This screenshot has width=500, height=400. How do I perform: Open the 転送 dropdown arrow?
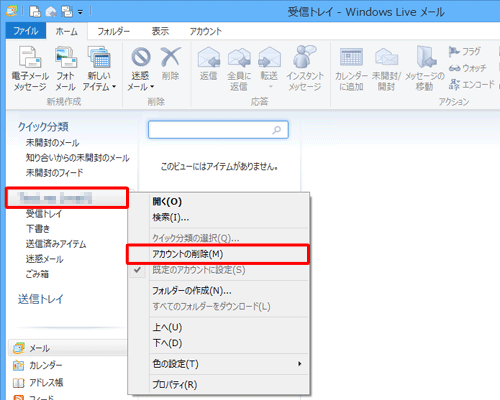click(x=271, y=86)
